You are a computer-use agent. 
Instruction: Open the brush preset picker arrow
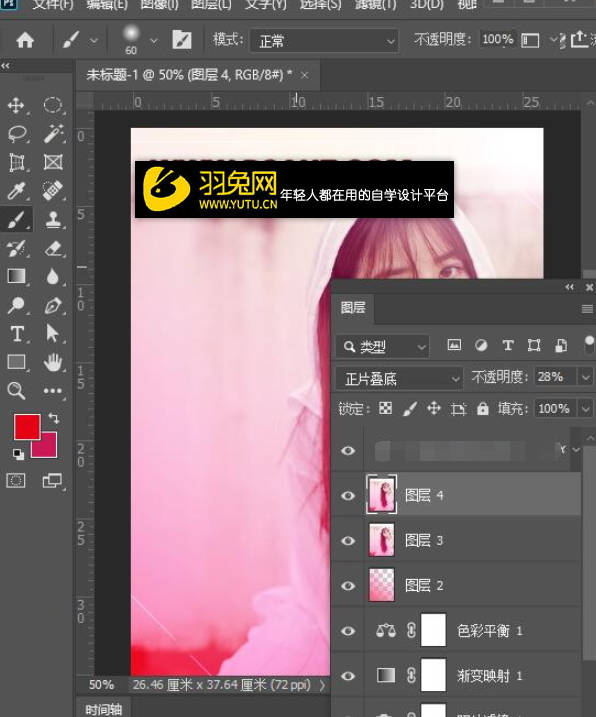(x=154, y=40)
